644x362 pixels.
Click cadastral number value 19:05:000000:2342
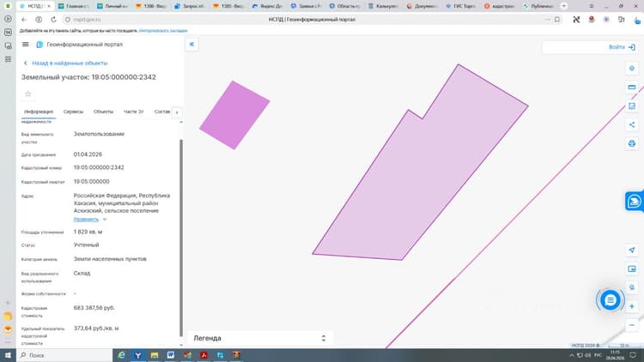click(x=99, y=168)
